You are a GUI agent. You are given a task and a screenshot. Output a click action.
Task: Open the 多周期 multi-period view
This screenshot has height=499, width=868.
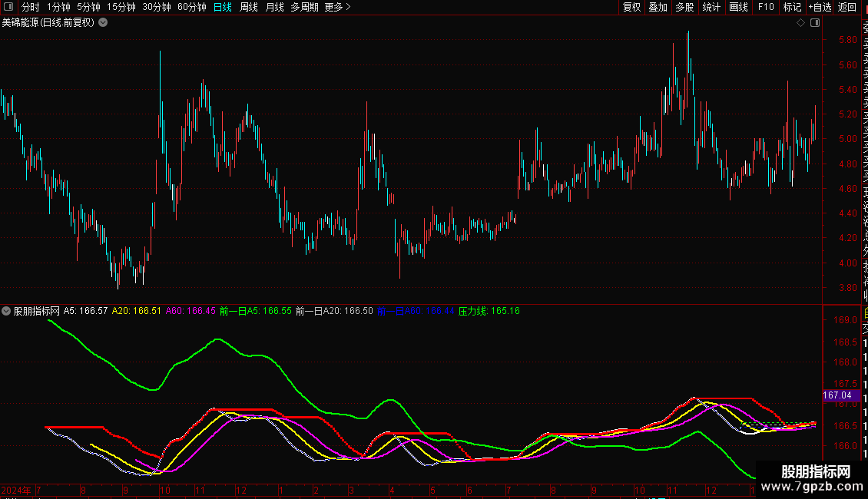304,7
